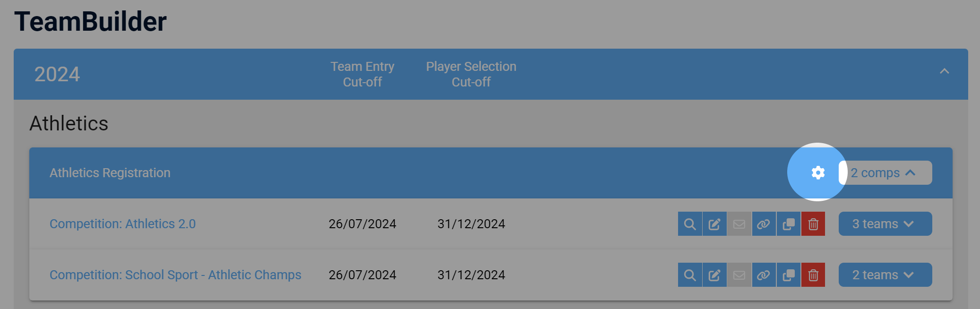Click greyed envelope icon for Athletics 2.0
This screenshot has width=980, height=309.
tap(739, 224)
